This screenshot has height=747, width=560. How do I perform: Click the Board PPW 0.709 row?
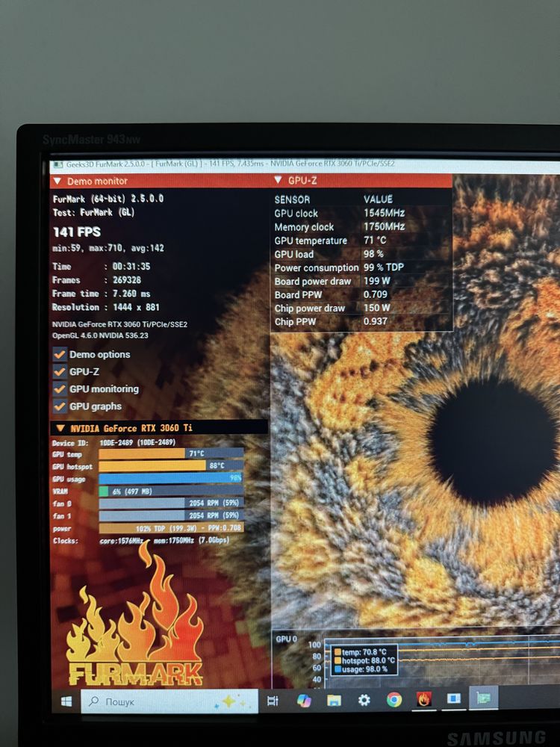point(361,294)
